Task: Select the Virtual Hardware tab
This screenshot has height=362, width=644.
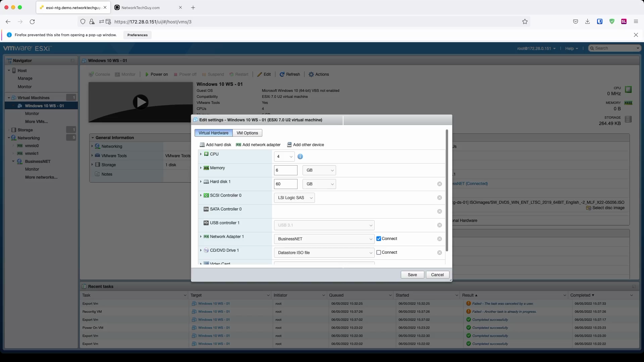Action: (x=213, y=133)
